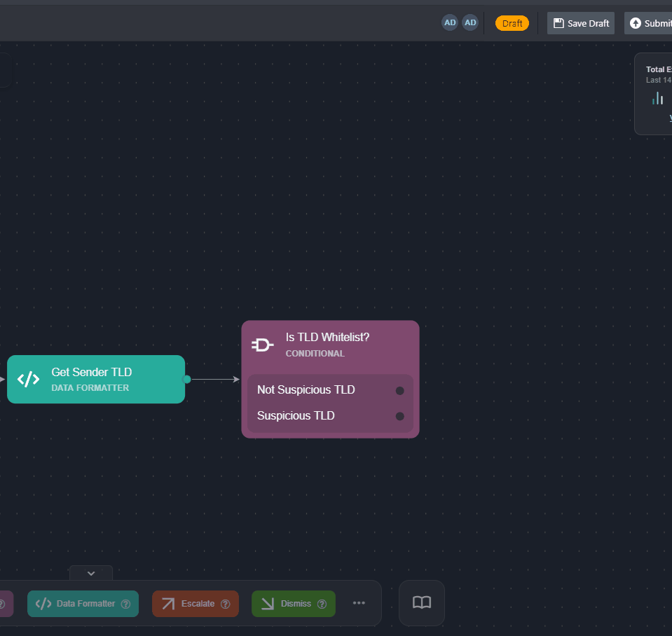Image resolution: width=672 pixels, height=636 pixels.
Task: Click the bar chart icon in stats card
Action: (x=657, y=99)
